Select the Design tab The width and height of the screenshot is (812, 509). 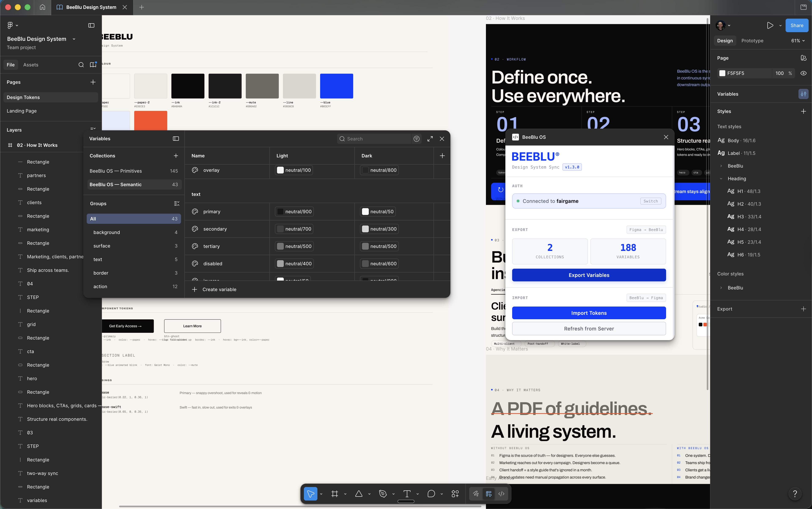click(x=725, y=41)
